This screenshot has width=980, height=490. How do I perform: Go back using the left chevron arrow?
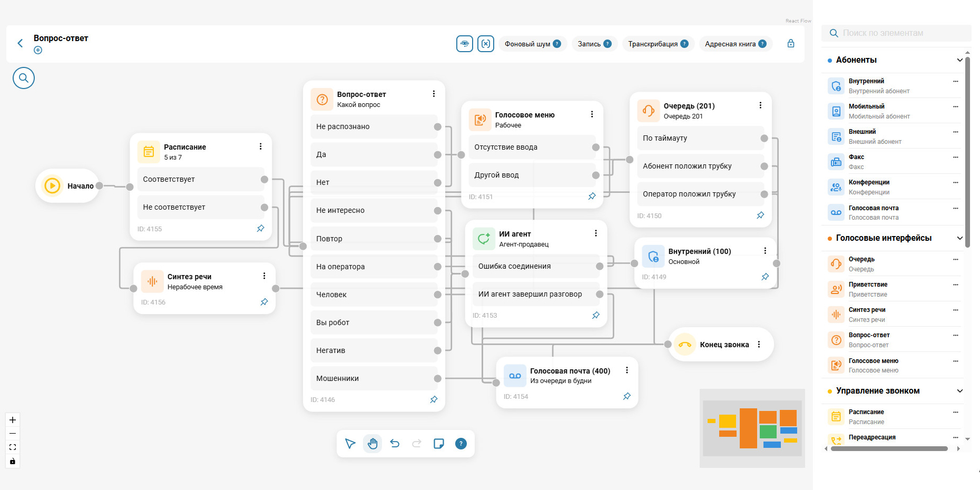click(20, 43)
